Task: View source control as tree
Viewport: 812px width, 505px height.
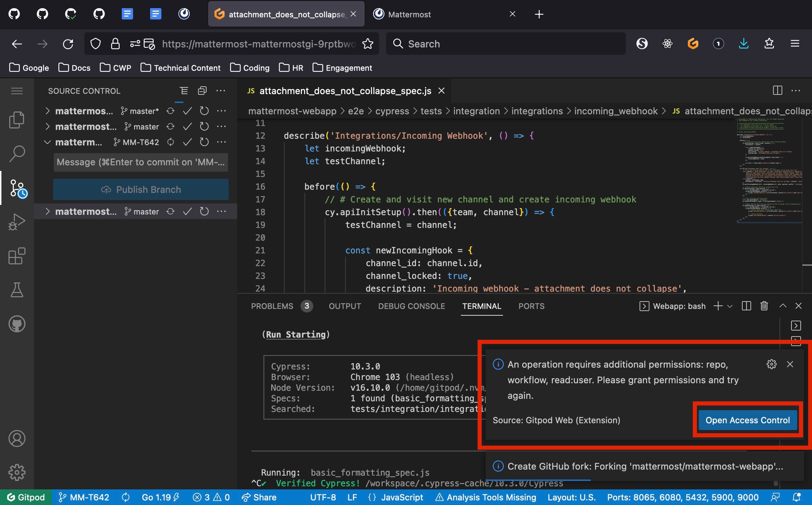Action: 184,91
